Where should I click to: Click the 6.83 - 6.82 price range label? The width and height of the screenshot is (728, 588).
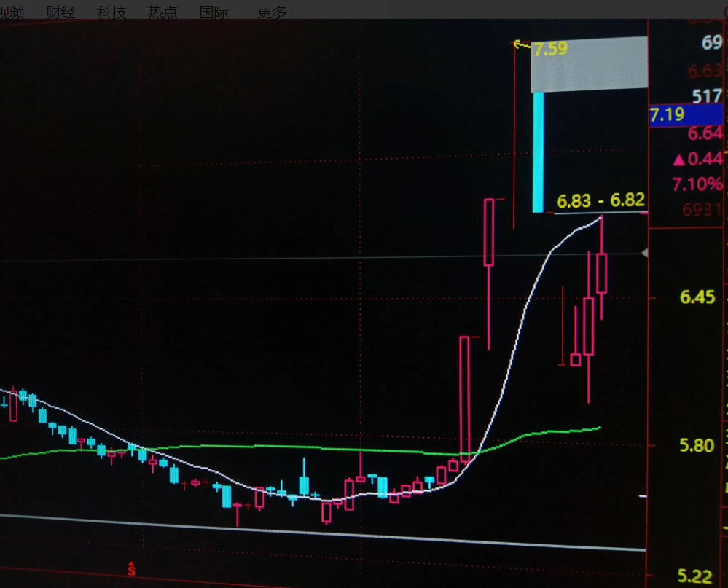600,201
